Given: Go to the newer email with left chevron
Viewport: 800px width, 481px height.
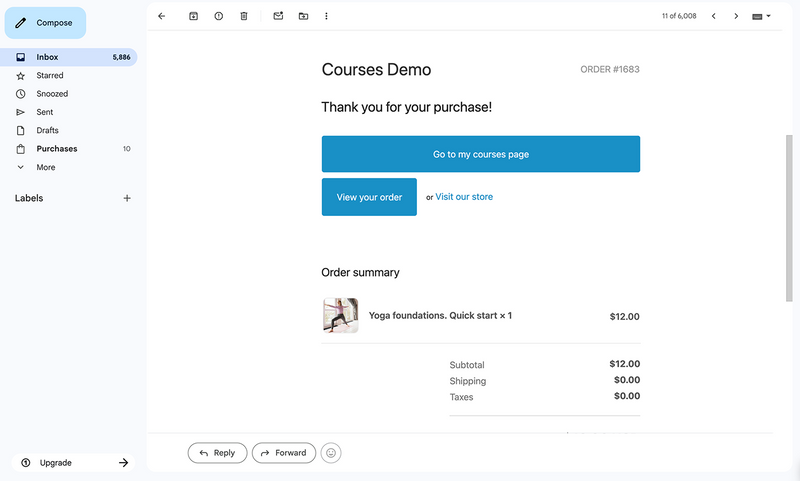Looking at the screenshot, I should click(714, 16).
